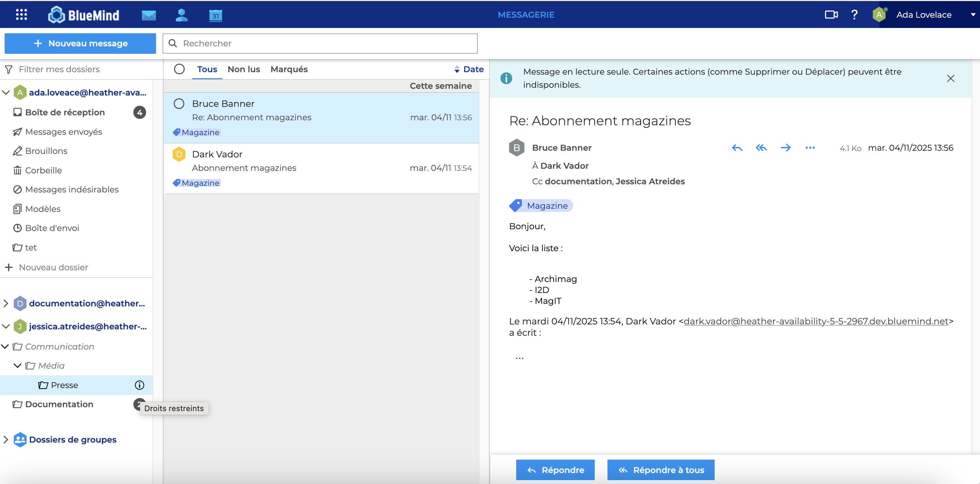The width and height of the screenshot is (980, 484).
Task: Toggle the select-all messages circle
Action: point(179,69)
